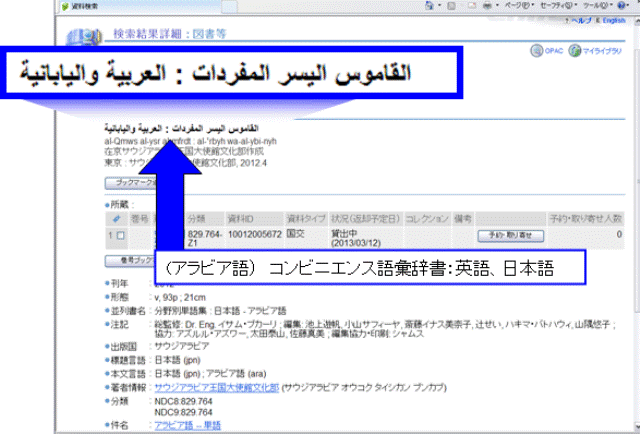640x434 pixels.
Task: Click the 標題言語 value 日本語 (jpn)
Action: tap(177, 360)
